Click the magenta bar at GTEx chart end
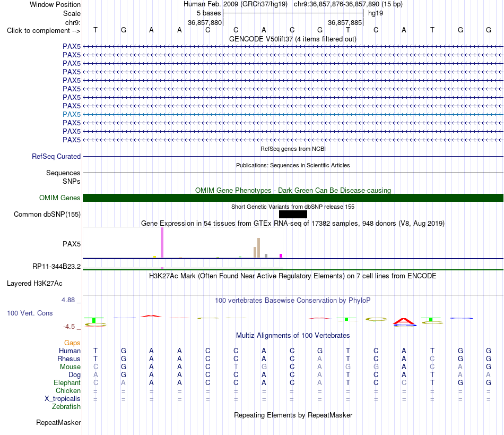This screenshot has width=504, height=435. 281,256
